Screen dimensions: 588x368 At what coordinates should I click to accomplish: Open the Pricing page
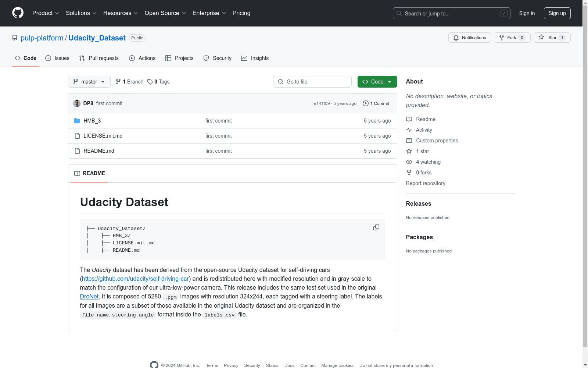click(241, 13)
